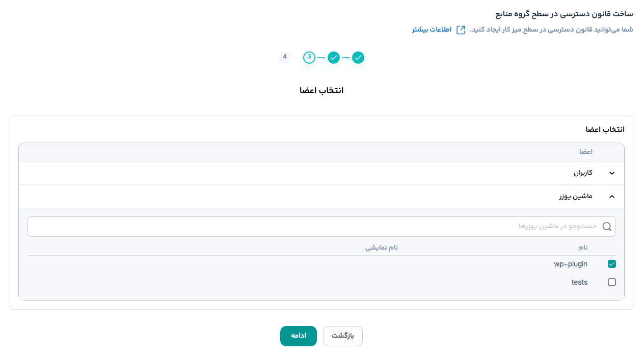This screenshot has height=356, width=644.
Task: Click the اطلاعات بیشتر link
Action: tap(432, 30)
